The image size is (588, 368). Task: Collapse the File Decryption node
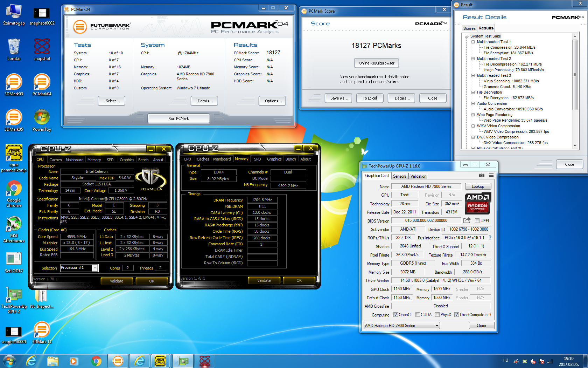point(473,93)
